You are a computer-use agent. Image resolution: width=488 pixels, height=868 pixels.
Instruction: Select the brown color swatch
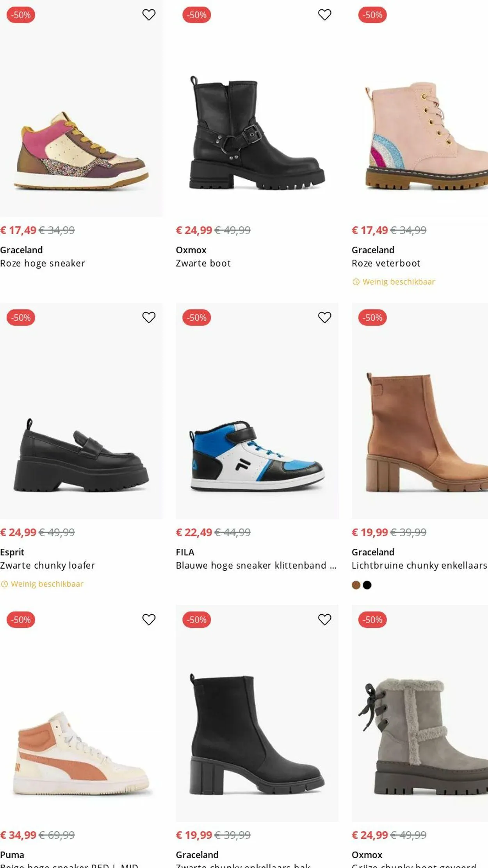coord(356,585)
